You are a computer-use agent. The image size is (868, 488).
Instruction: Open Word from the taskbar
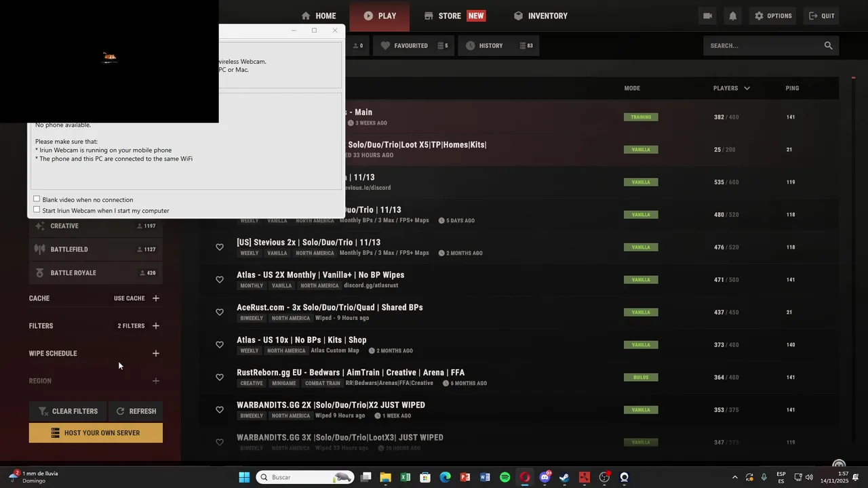(x=485, y=477)
